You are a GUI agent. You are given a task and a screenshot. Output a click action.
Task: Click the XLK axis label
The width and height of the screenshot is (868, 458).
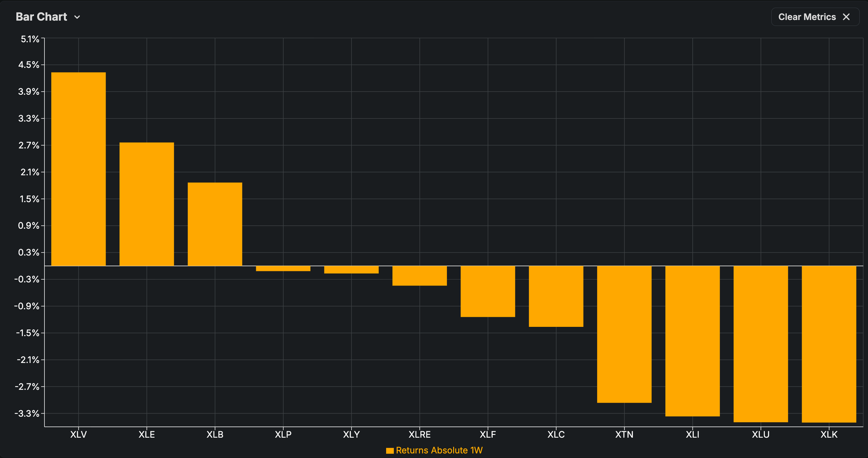[x=829, y=434]
